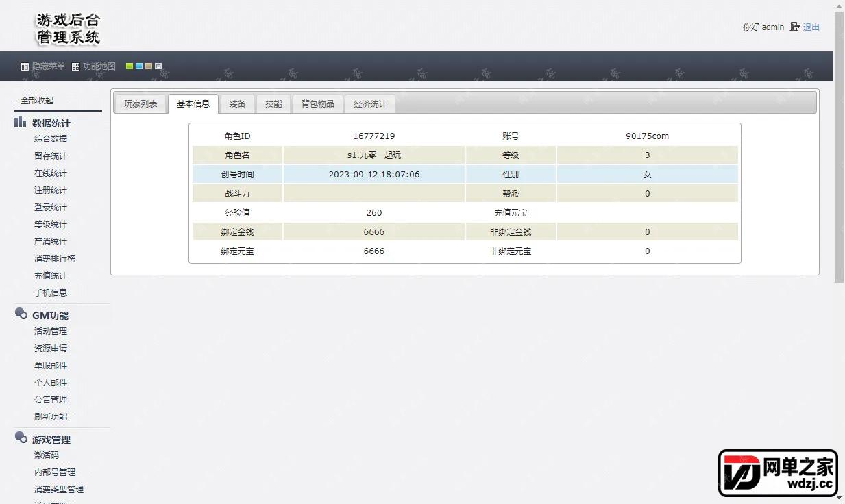
Task: Open 单服邮件 in the sidebar
Action: (x=51, y=366)
